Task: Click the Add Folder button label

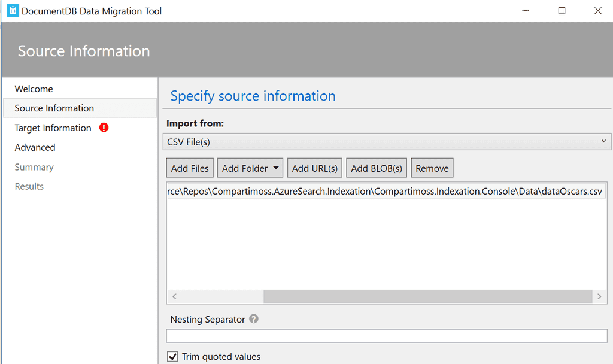Action: (245, 168)
